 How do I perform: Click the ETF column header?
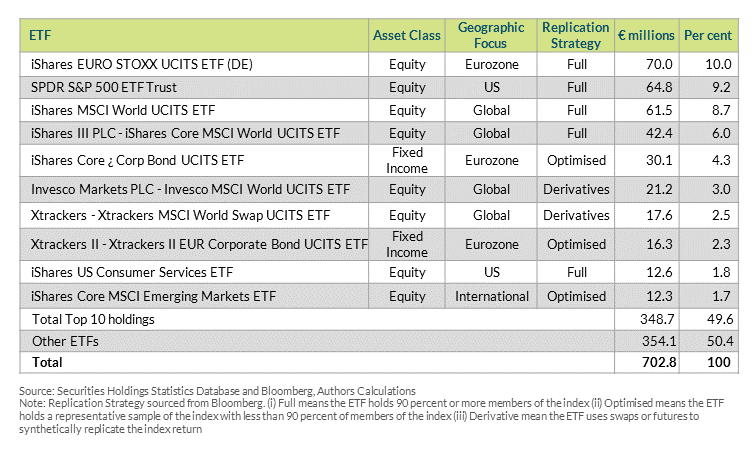click(x=41, y=36)
